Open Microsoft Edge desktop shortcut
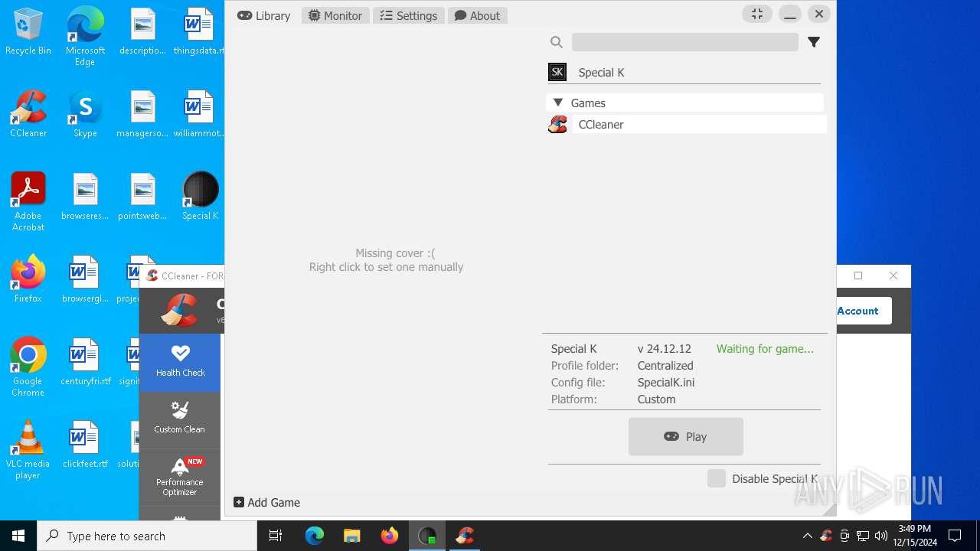Screen dimensions: 980x551 [85, 37]
